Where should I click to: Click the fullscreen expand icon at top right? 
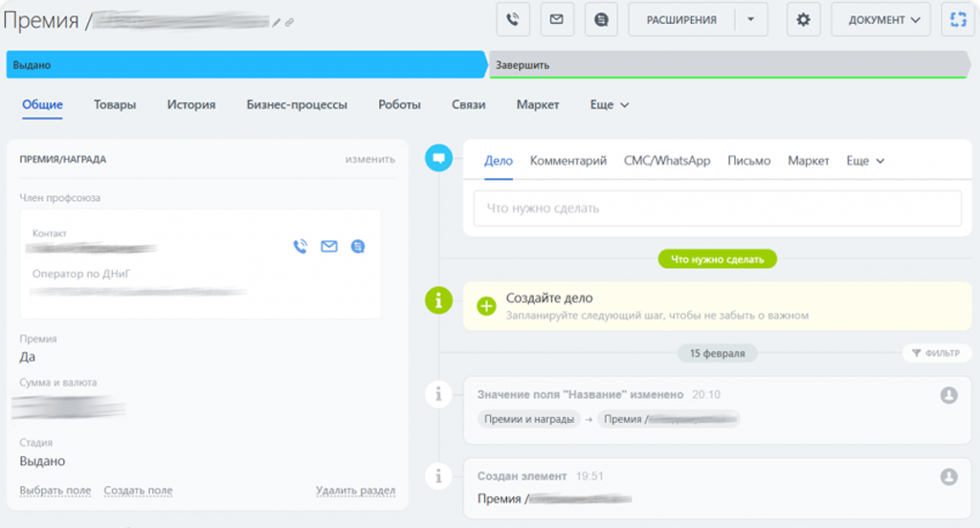[x=957, y=19]
